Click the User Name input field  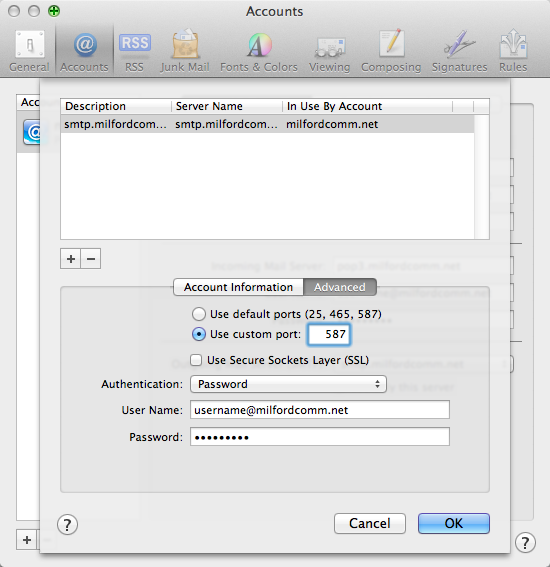(x=320, y=410)
